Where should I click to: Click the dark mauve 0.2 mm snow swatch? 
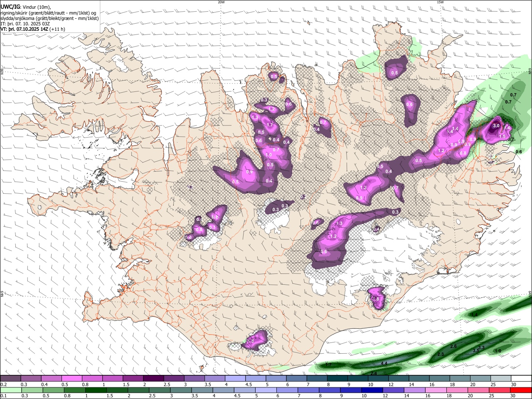tap(10, 379)
